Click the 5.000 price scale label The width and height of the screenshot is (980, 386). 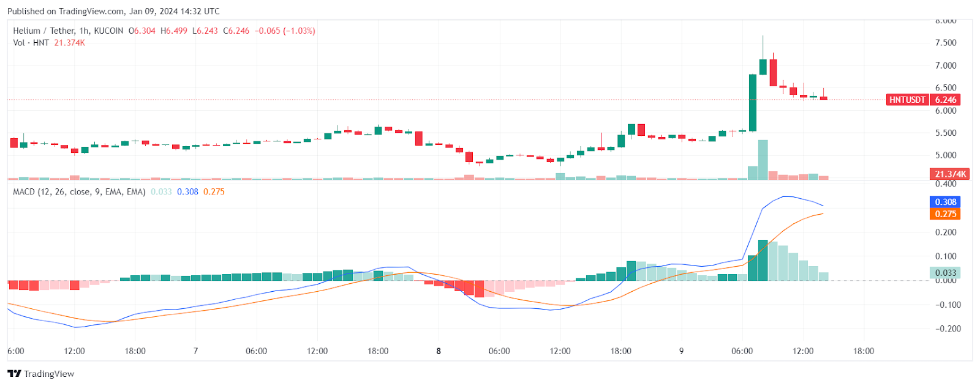click(946, 155)
